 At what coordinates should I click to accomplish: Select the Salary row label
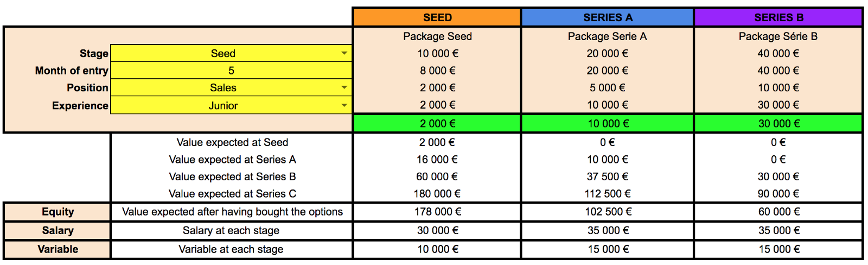click(x=58, y=230)
